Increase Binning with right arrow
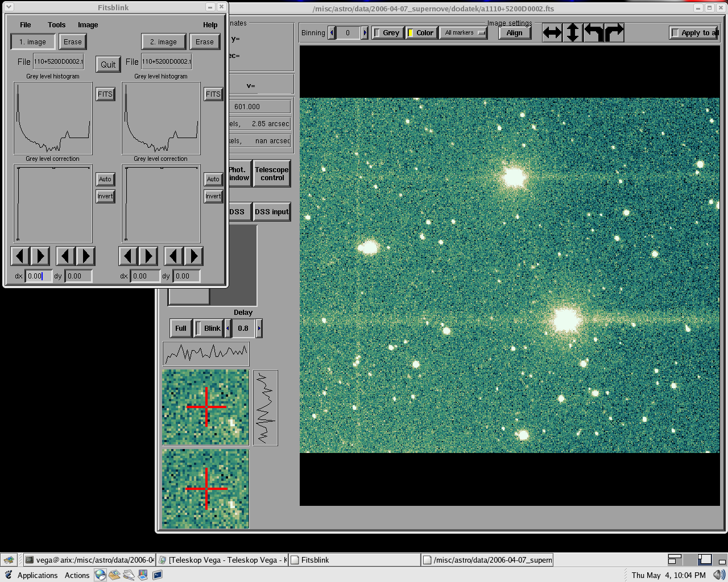 (365, 33)
